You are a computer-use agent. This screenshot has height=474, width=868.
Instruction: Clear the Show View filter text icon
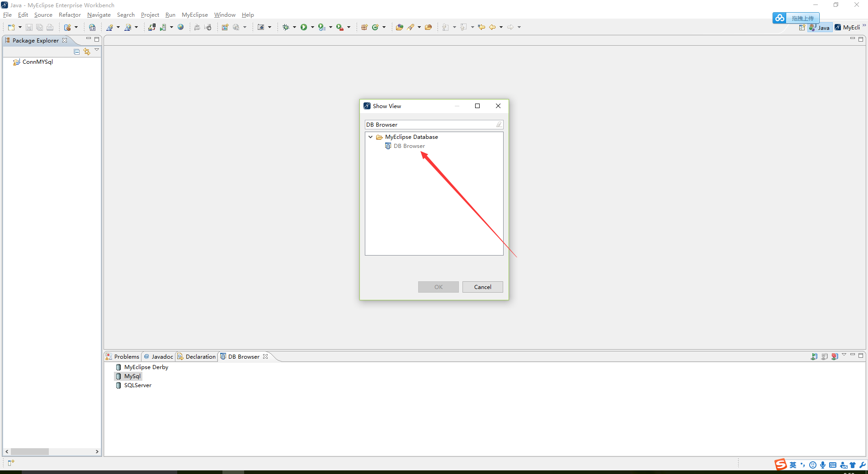(499, 124)
